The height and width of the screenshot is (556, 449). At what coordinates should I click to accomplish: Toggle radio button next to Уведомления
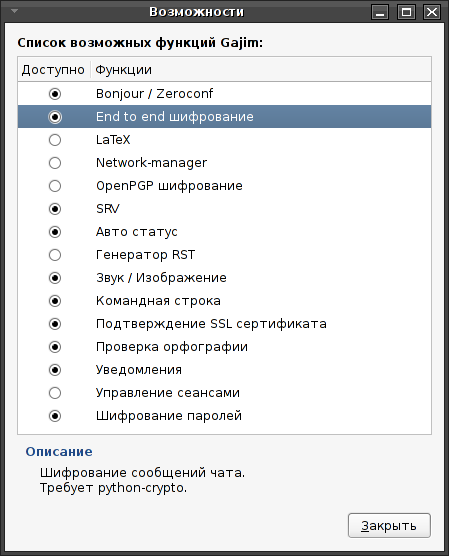pyautogui.click(x=55, y=370)
